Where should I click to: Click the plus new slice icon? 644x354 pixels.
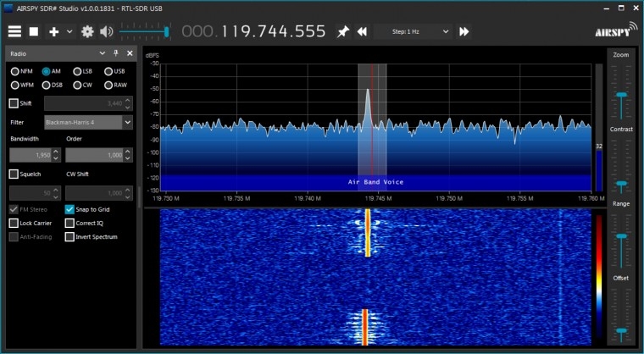pyautogui.click(x=53, y=31)
